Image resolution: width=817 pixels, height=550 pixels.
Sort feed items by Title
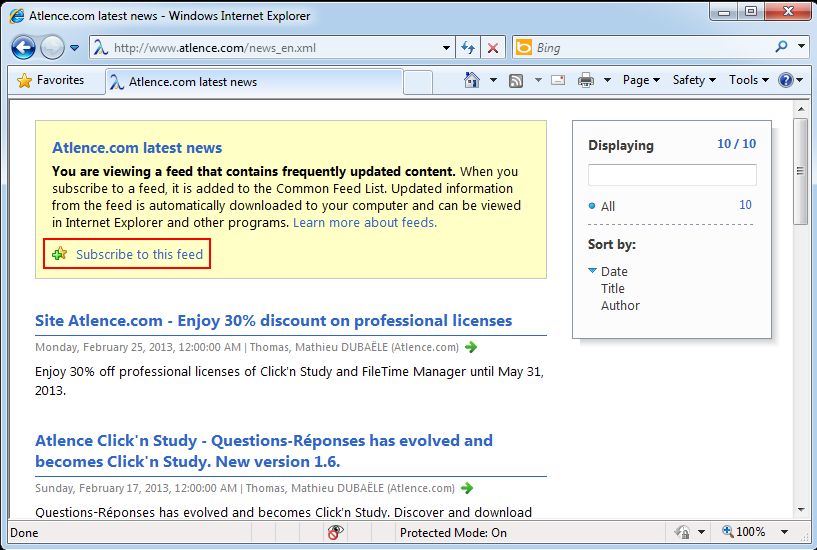click(612, 289)
